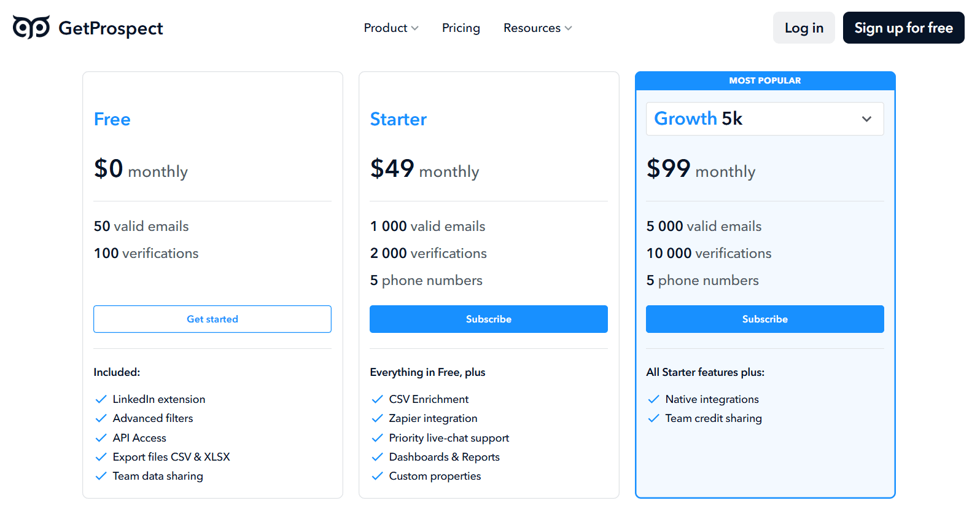
Task: Subscribe to the Growth 5k plan
Action: pos(764,319)
